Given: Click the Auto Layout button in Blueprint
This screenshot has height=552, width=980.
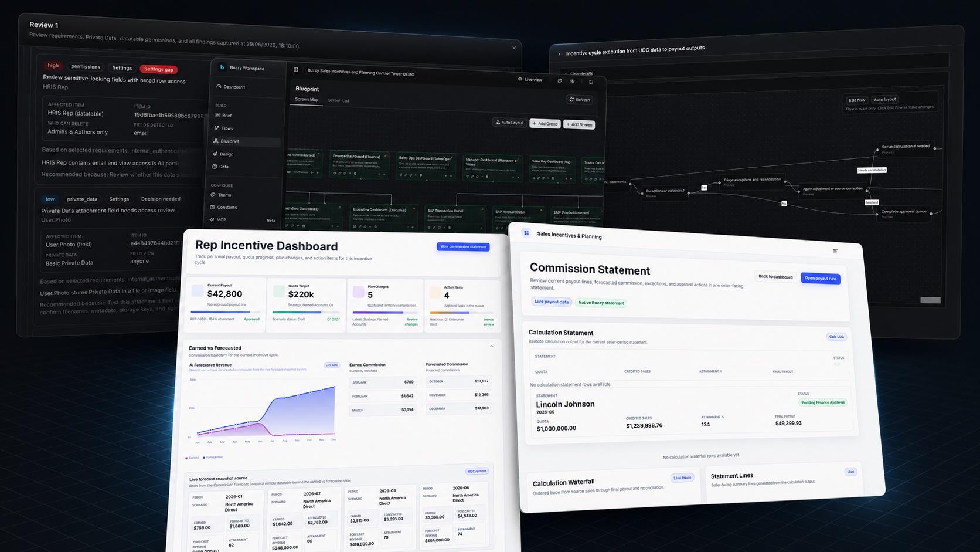Looking at the screenshot, I should [509, 123].
